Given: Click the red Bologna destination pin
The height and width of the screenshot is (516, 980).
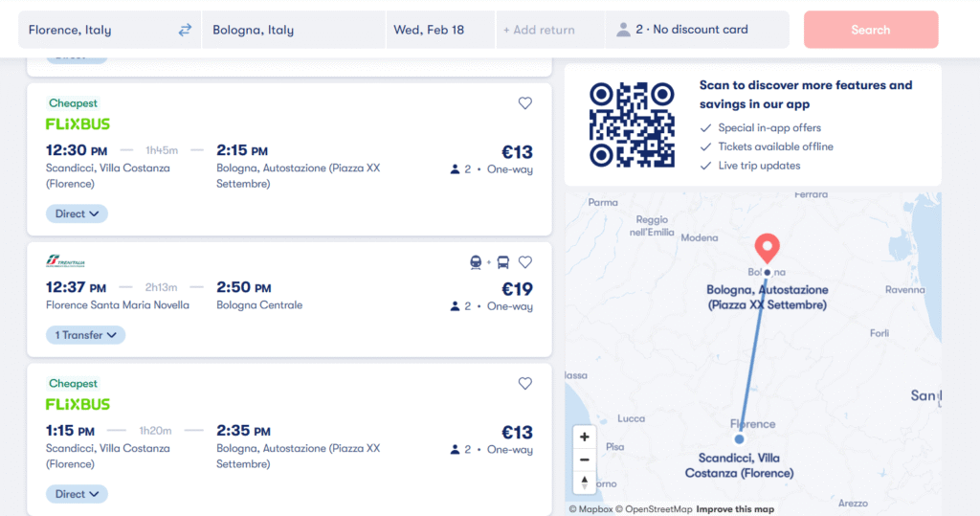Looking at the screenshot, I should 767,248.
